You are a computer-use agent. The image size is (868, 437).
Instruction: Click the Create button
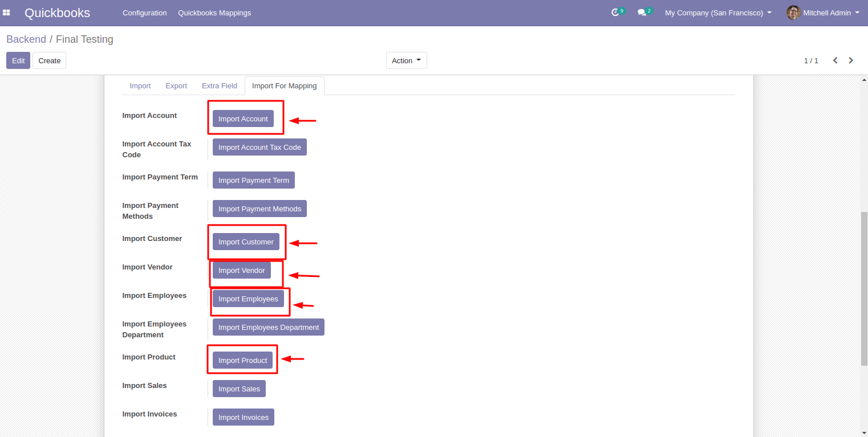[49, 60]
